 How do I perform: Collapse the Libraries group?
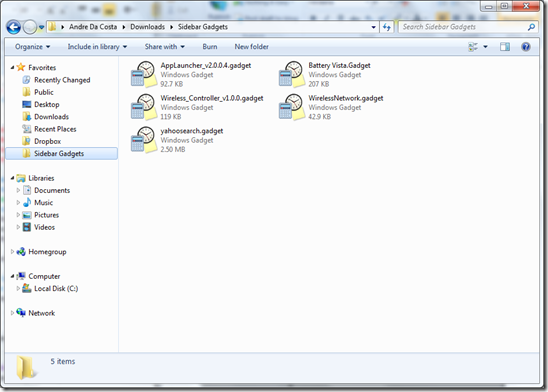click(x=12, y=178)
